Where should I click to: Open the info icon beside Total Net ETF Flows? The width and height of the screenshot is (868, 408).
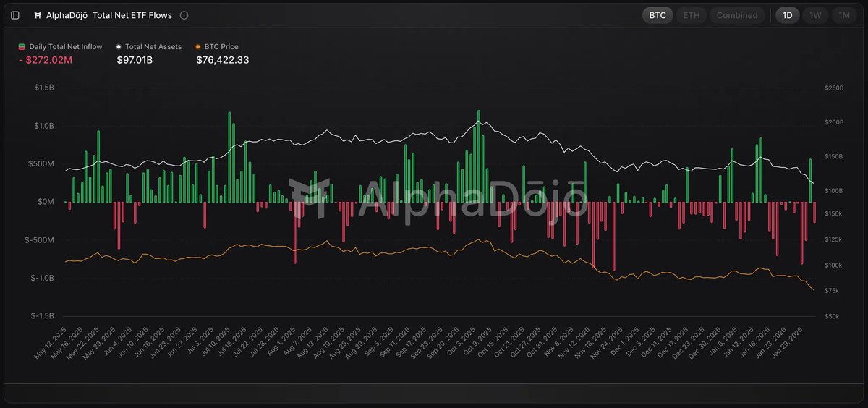point(184,15)
